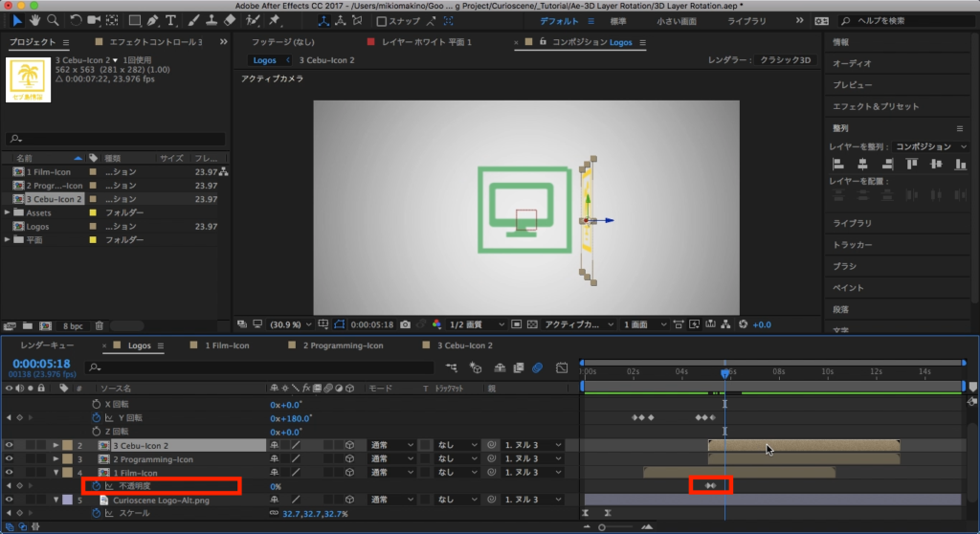Hide the 3 Cebu-Icon 2 layer
This screenshot has height=534, width=980.
click(x=10, y=445)
